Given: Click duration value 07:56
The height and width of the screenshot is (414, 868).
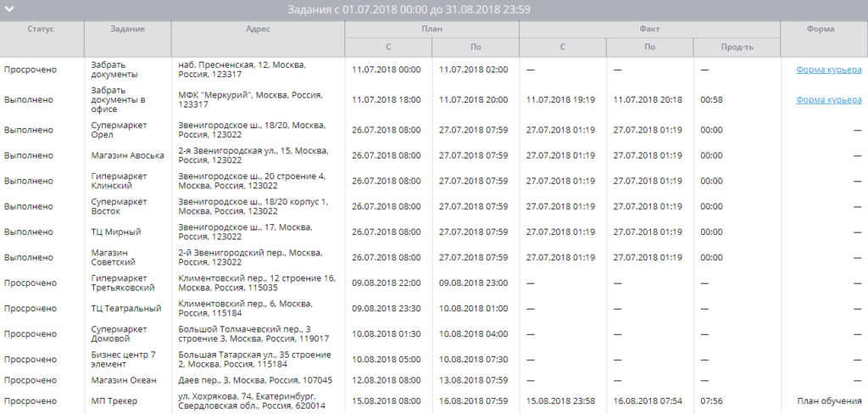Looking at the screenshot, I should 711,401.
